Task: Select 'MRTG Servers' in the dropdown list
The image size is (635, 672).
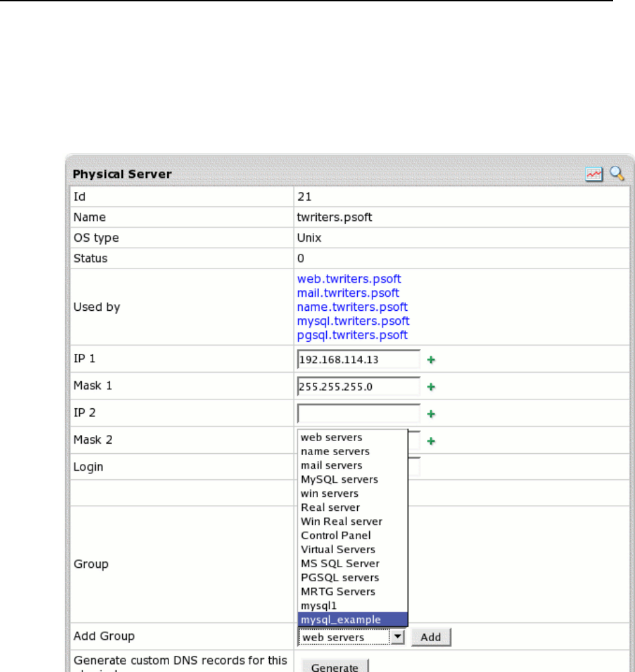Action: 352,591
